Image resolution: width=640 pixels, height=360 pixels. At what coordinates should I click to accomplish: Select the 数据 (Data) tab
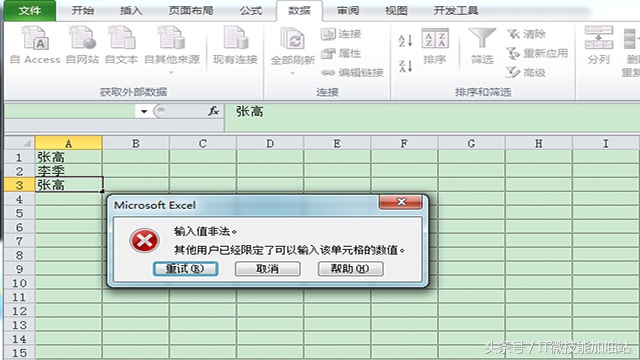pyautogui.click(x=299, y=11)
